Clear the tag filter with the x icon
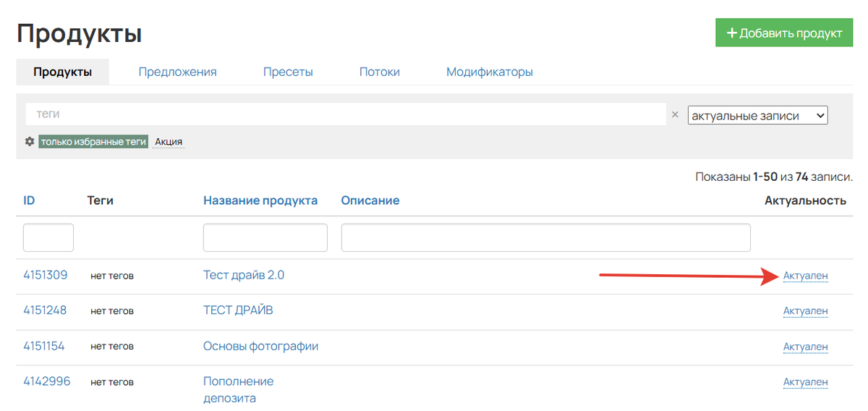Image resolution: width=868 pixels, height=411 pixels. 675,114
